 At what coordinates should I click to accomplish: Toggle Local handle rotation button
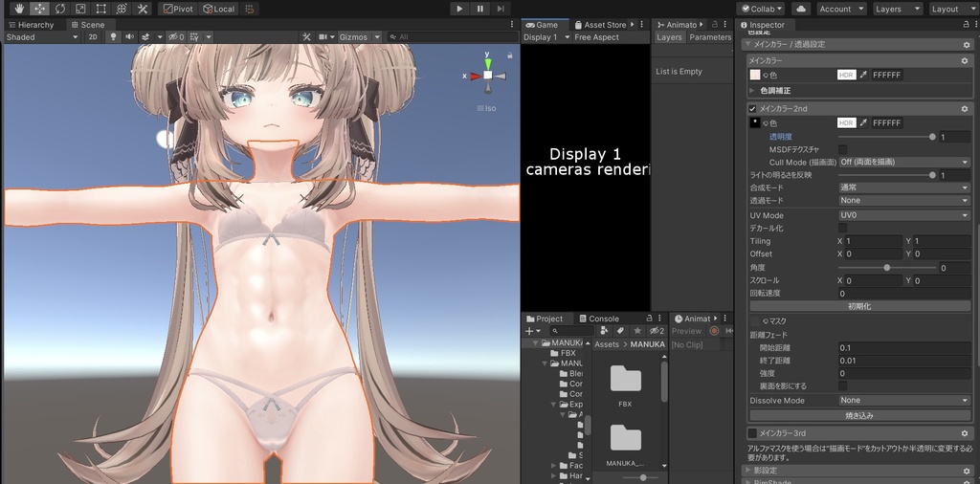(x=219, y=9)
